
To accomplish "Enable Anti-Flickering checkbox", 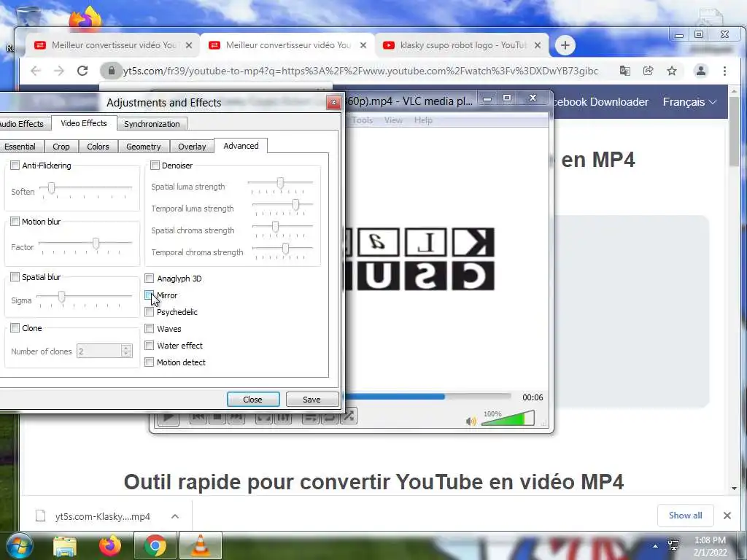I will click(15, 166).
